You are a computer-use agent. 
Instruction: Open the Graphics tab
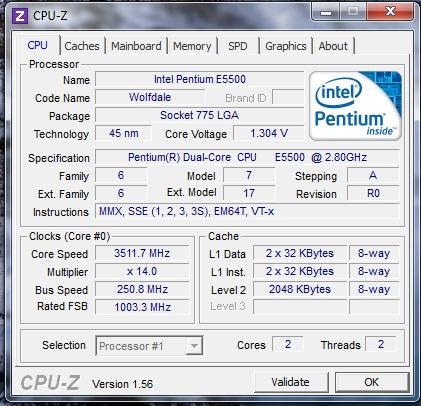point(286,46)
